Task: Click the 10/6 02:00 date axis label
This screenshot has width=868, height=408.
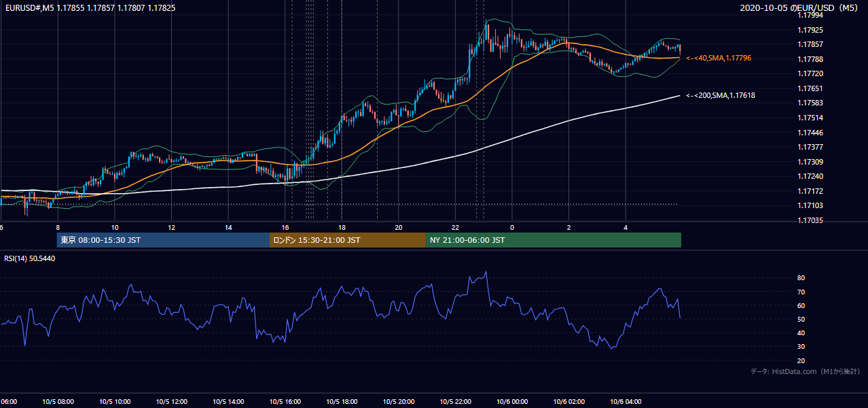Action: tap(569, 402)
